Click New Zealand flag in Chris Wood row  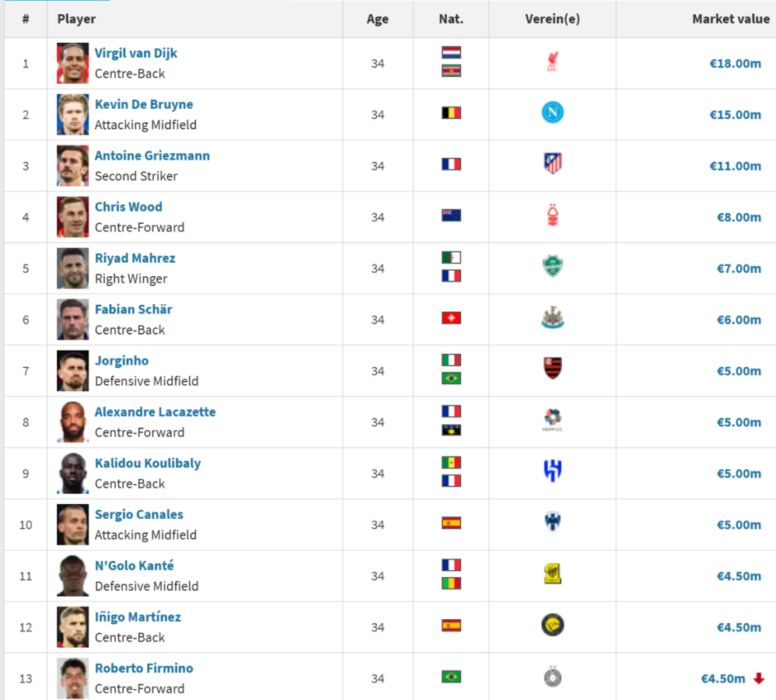[451, 215]
